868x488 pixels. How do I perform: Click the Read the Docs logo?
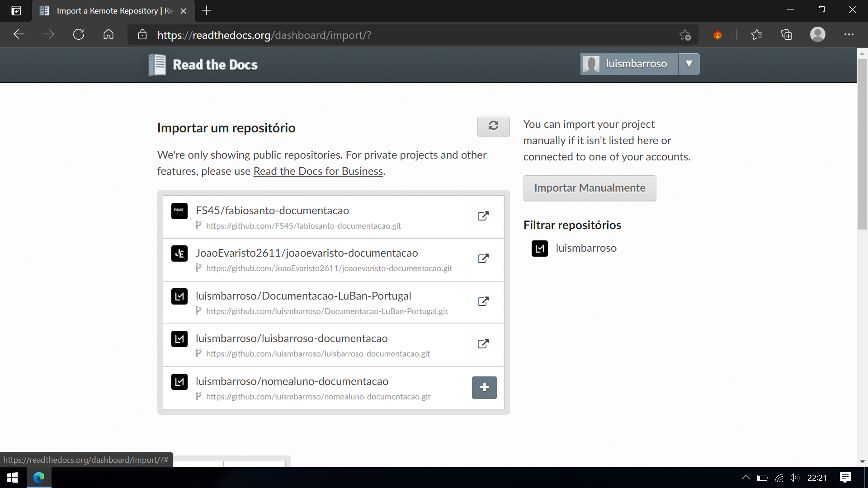[x=203, y=65]
